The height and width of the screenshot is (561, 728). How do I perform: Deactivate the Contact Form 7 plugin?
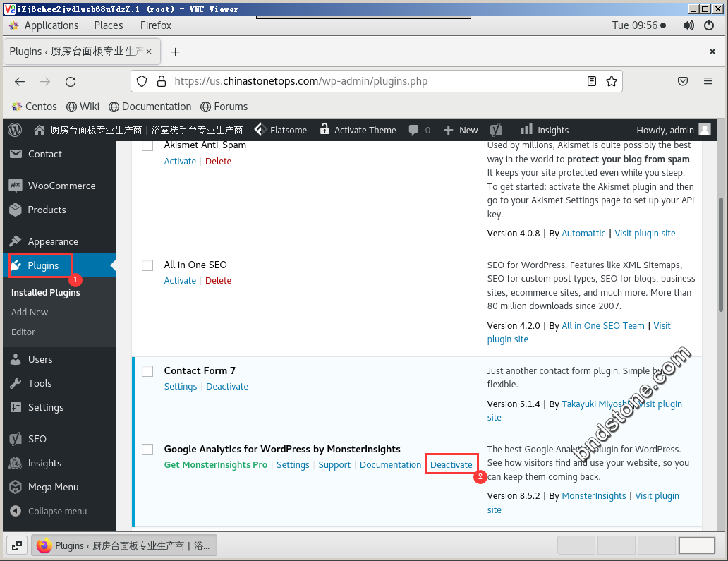[227, 387]
